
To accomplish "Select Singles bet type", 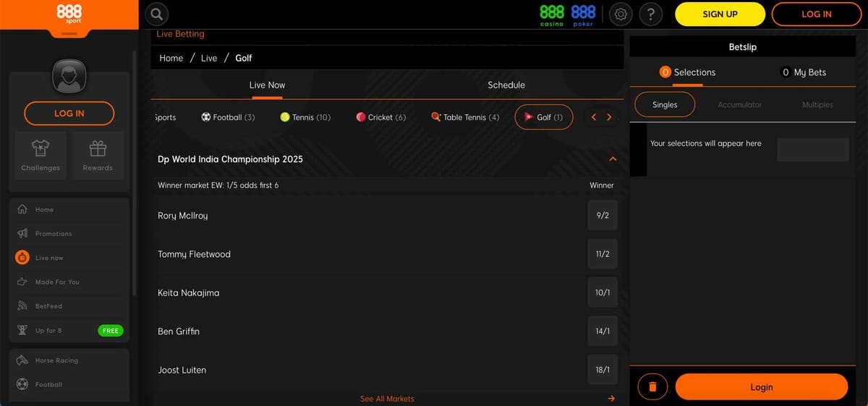I will (x=665, y=105).
